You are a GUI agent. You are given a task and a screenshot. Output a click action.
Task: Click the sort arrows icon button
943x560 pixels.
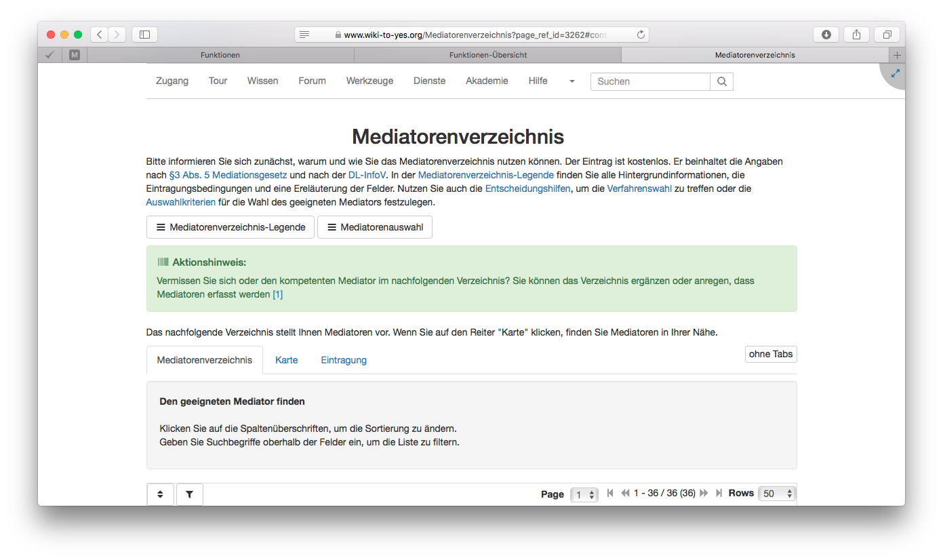pyautogui.click(x=160, y=494)
